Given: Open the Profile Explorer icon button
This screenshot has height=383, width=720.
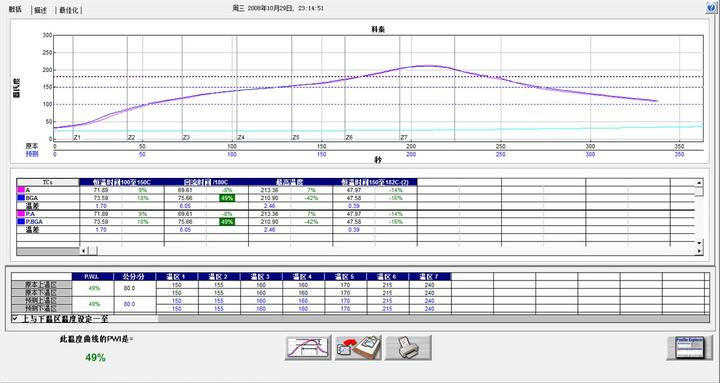Looking at the screenshot, I should click(x=690, y=348).
